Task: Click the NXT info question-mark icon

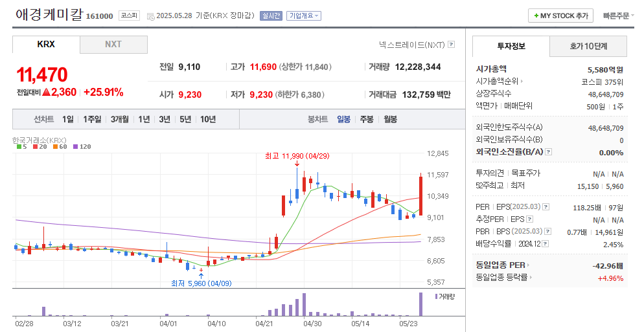Action: [452, 44]
